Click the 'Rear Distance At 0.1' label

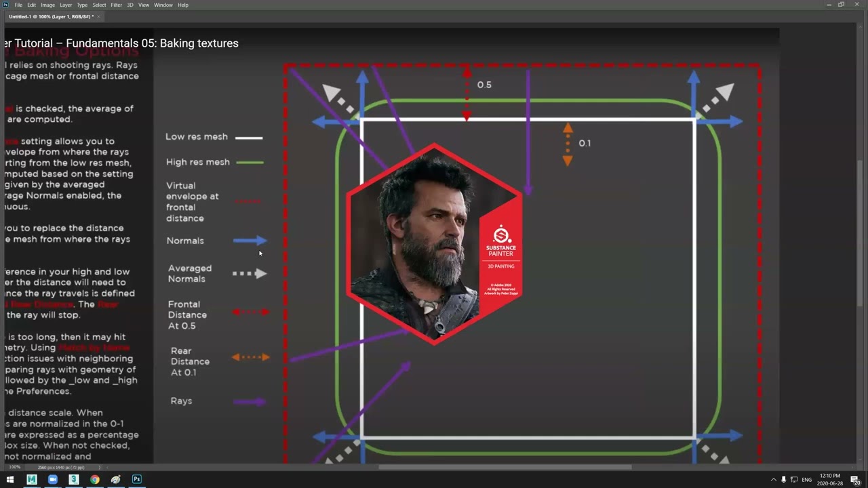click(x=190, y=362)
